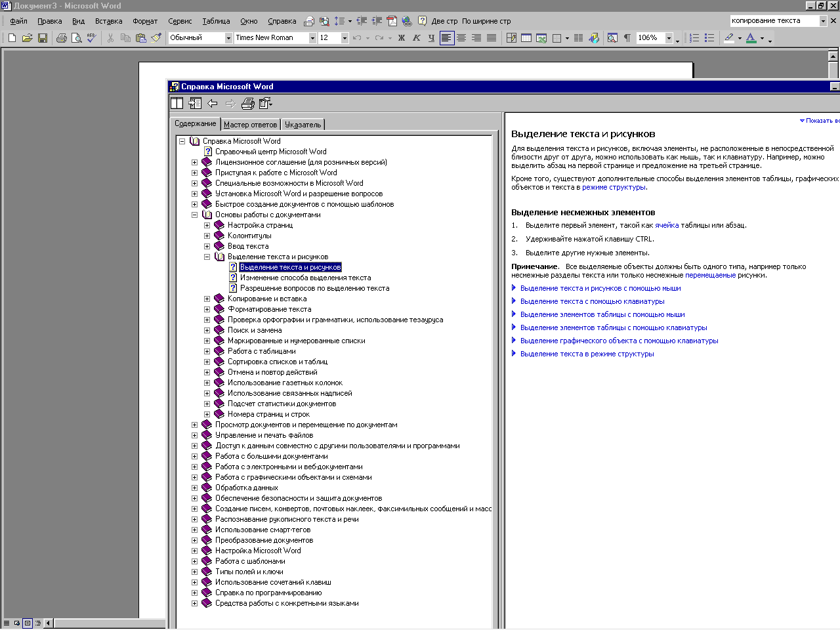Open the Файл menu
This screenshot has width=840, height=630.
(18, 21)
